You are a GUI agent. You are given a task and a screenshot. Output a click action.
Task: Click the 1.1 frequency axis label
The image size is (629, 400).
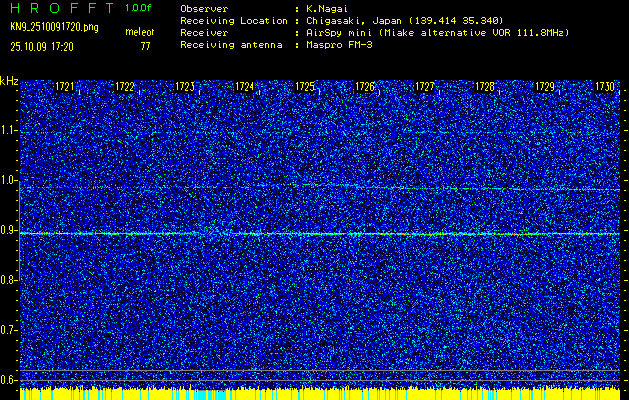10,131
